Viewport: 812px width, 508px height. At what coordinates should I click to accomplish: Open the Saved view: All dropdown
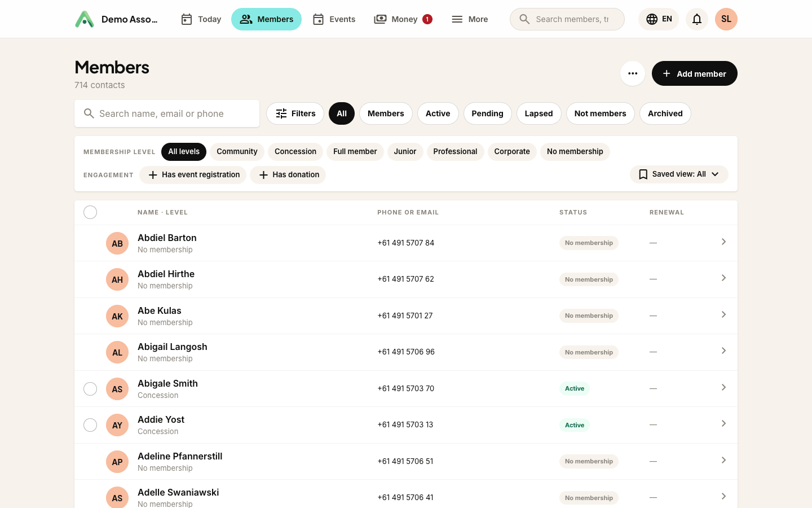(x=679, y=174)
